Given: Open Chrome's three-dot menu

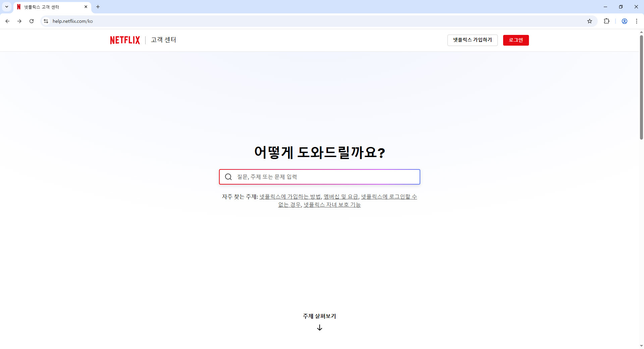Looking at the screenshot, I should tap(637, 21).
